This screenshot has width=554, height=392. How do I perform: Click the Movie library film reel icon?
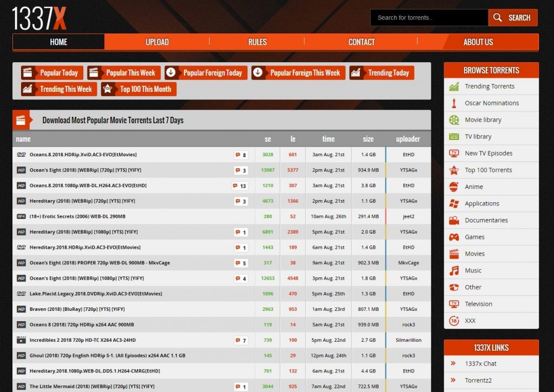click(454, 120)
